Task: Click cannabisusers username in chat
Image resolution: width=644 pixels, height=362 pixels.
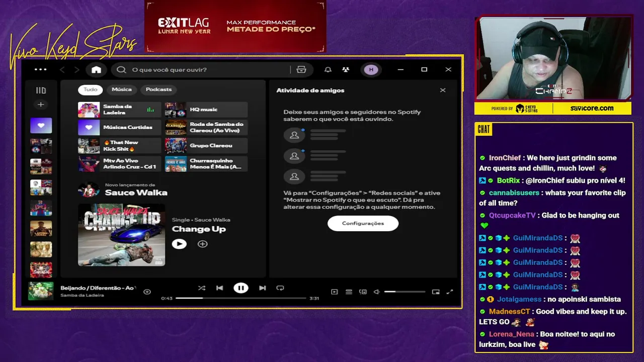Action: click(x=514, y=193)
